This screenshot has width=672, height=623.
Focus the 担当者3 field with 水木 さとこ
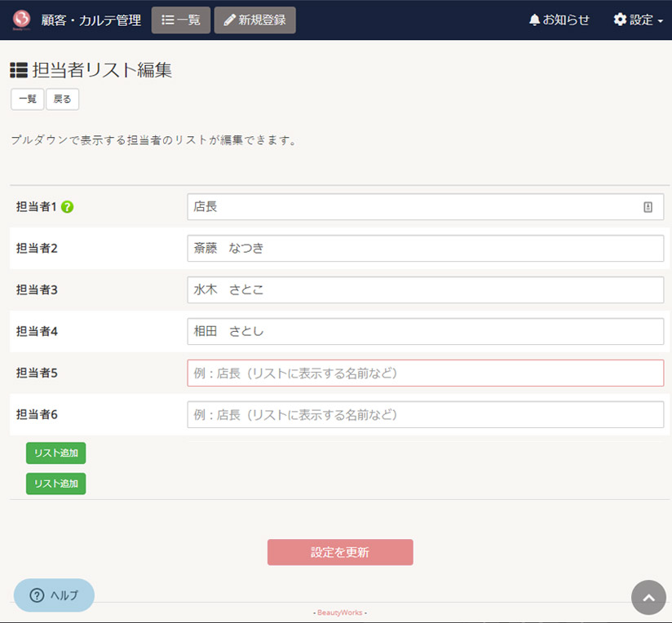point(426,290)
